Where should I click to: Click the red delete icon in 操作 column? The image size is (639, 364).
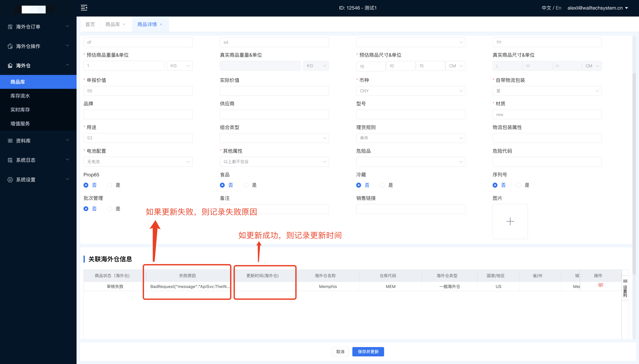coord(601,285)
